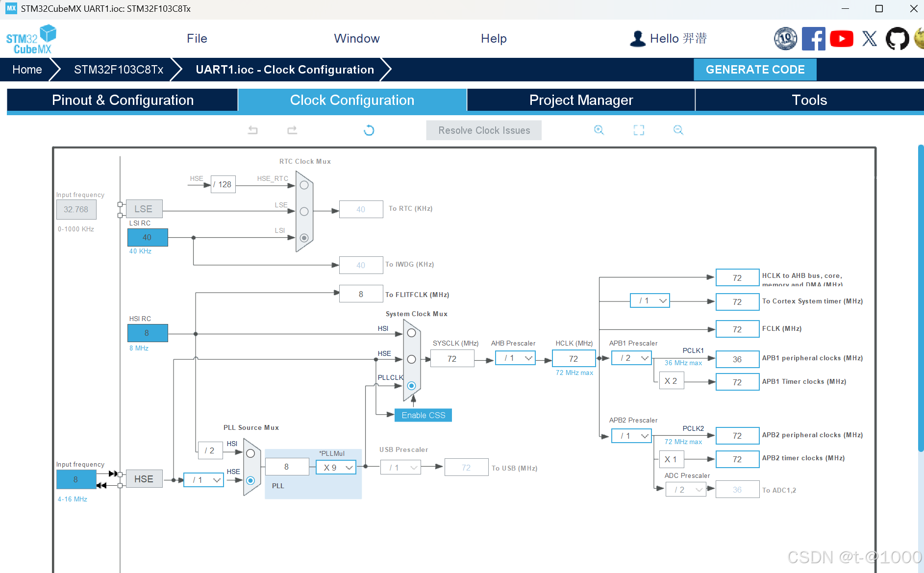Open the Window menu
This screenshot has width=924, height=573.
pyautogui.click(x=357, y=39)
